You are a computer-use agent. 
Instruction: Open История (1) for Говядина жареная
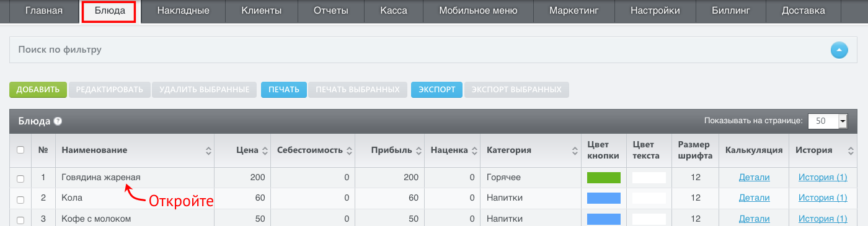click(823, 177)
